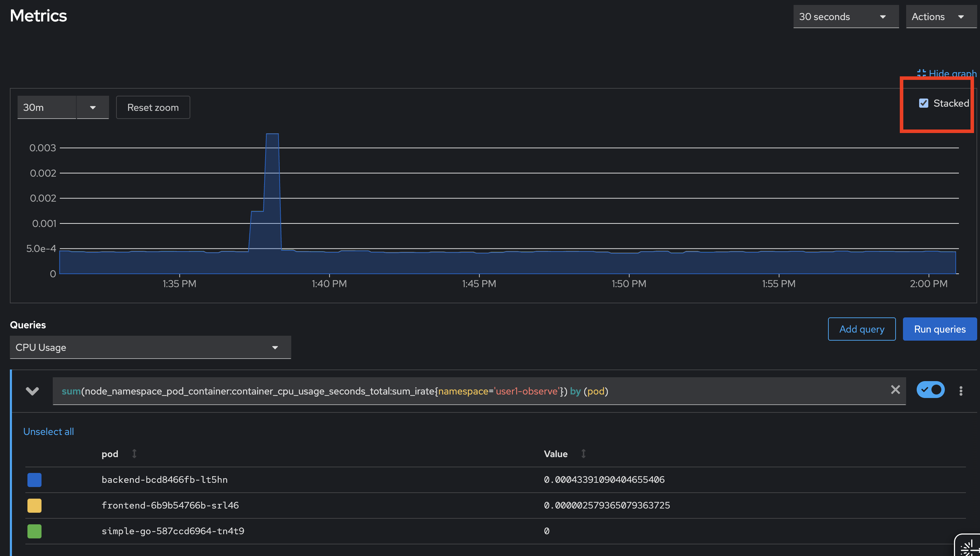The image size is (980, 556).
Task: Uncheck the Stacked checkbox
Action: click(x=923, y=103)
